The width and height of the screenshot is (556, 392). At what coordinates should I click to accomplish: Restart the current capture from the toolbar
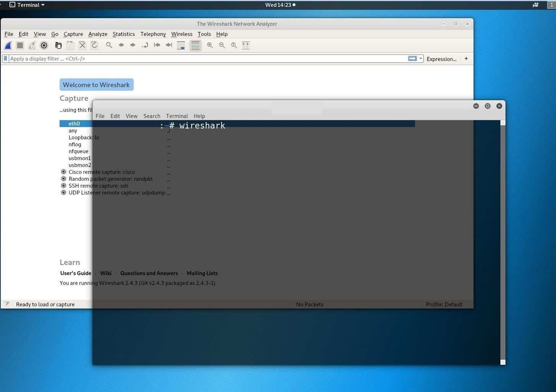pos(32,45)
